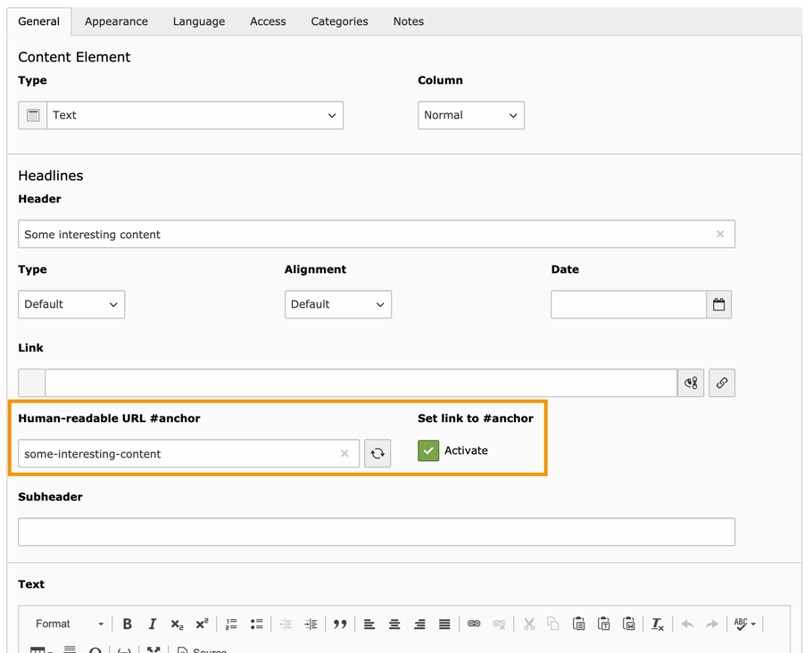812x653 pixels.
Task: Open the Format dropdown in the text editor
Action: [x=67, y=624]
